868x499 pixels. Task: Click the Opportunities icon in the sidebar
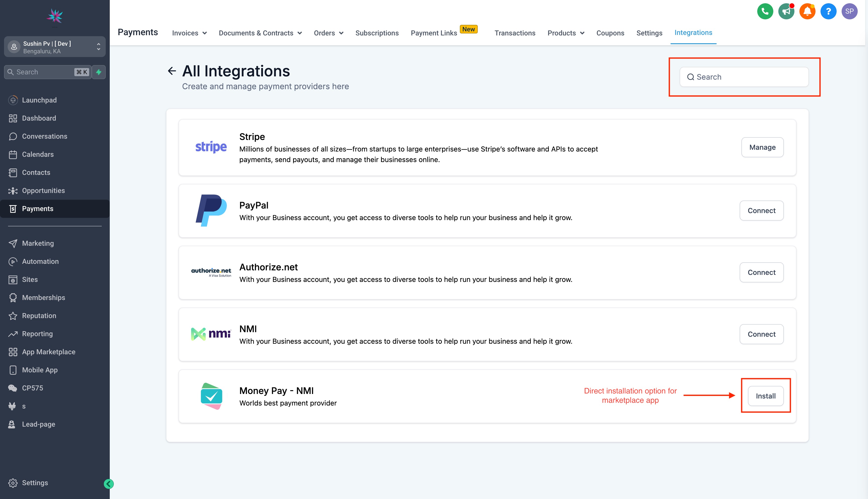(x=13, y=191)
